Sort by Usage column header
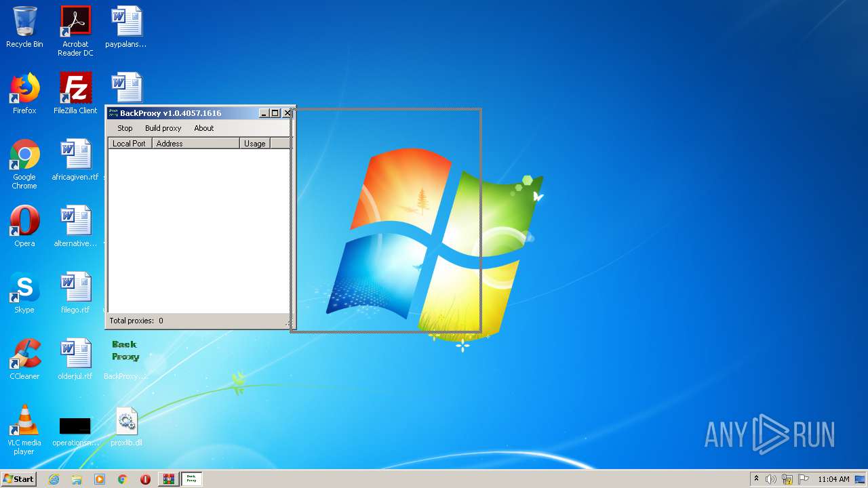 [x=255, y=144]
